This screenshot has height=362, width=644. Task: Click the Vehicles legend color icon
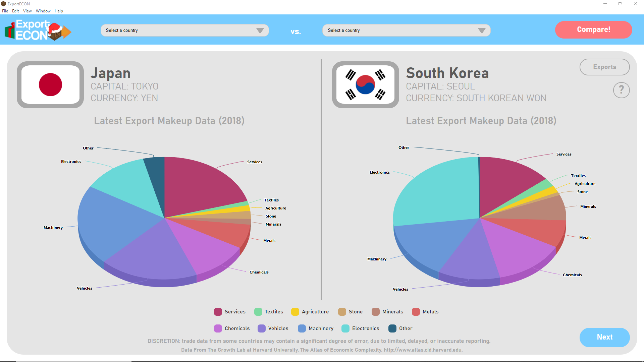[x=262, y=328]
